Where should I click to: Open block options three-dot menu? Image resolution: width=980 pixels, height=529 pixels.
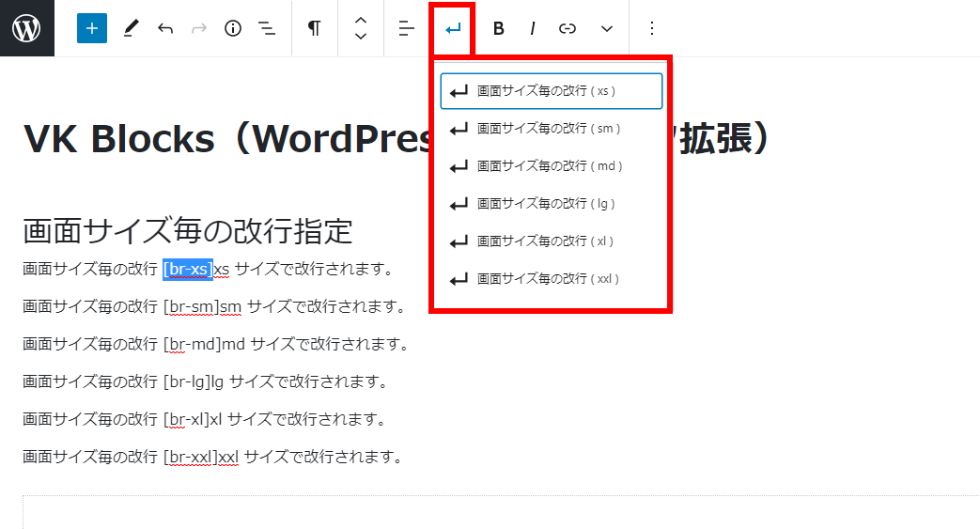[652, 28]
